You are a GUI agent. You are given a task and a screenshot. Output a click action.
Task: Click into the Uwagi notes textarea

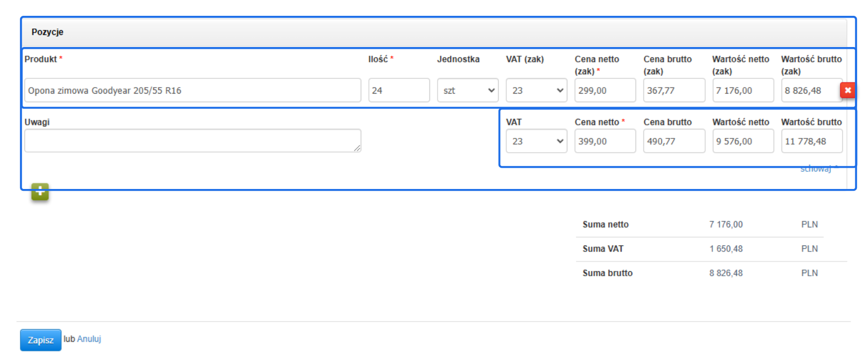193,141
